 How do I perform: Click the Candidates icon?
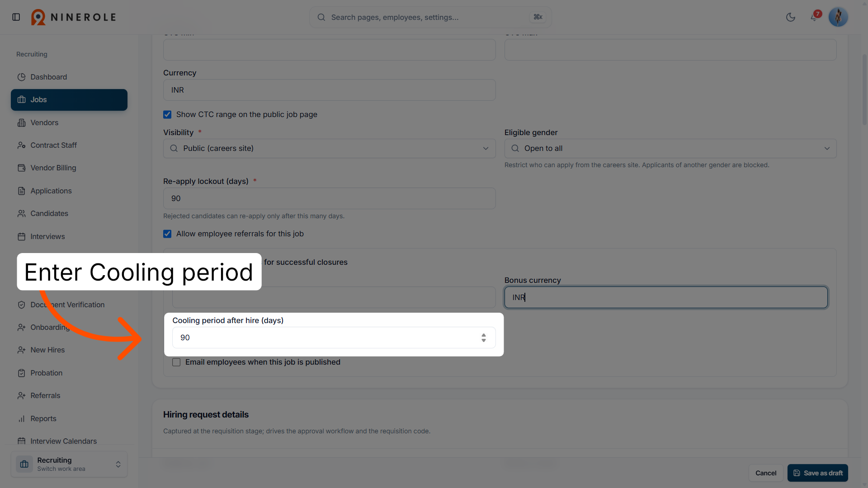(21, 213)
